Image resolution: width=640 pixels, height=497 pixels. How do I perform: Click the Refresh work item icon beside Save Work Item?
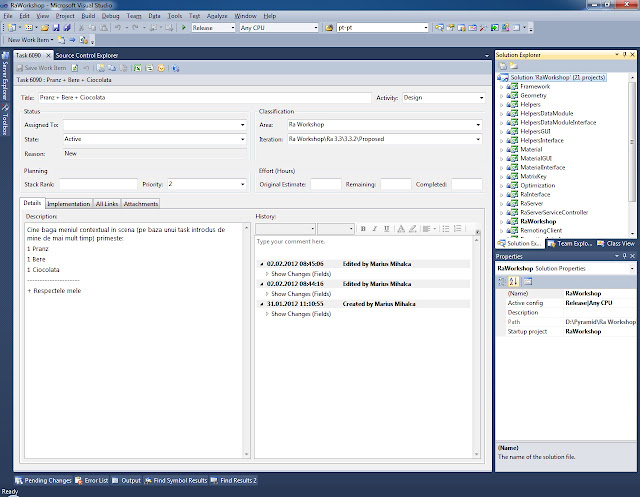point(75,68)
